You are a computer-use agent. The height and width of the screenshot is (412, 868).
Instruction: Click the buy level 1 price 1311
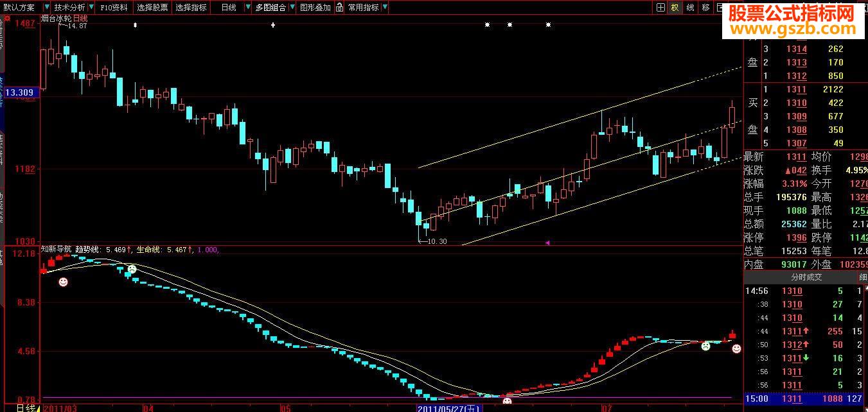pos(797,89)
